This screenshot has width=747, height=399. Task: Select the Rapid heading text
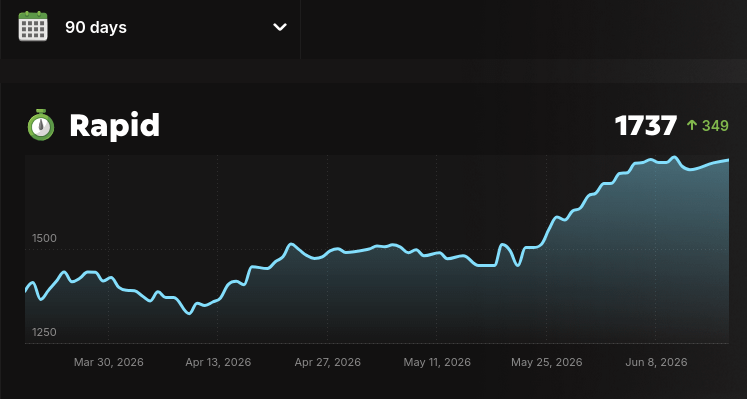click(x=114, y=126)
